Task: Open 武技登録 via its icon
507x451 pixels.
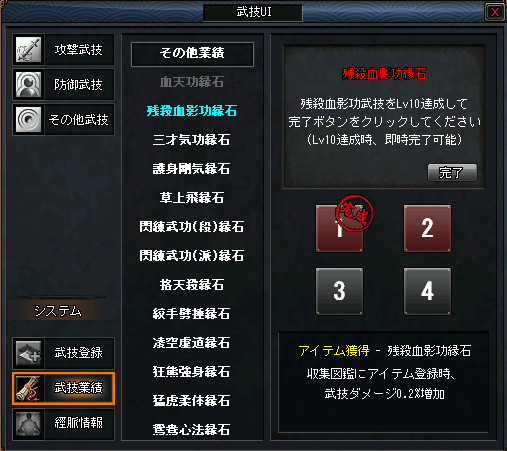Action: coord(29,353)
